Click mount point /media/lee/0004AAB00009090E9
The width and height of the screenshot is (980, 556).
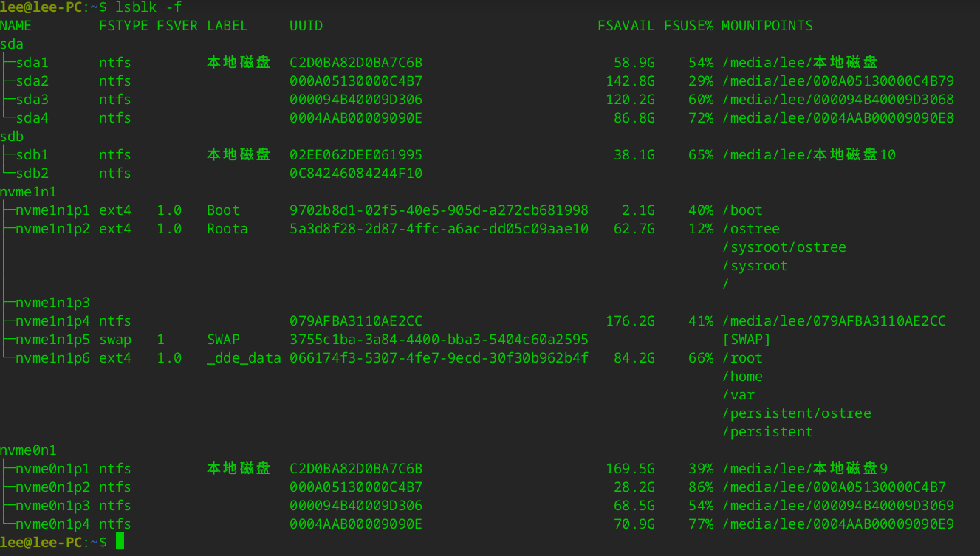pyautogui.click(x=837, y=524)
